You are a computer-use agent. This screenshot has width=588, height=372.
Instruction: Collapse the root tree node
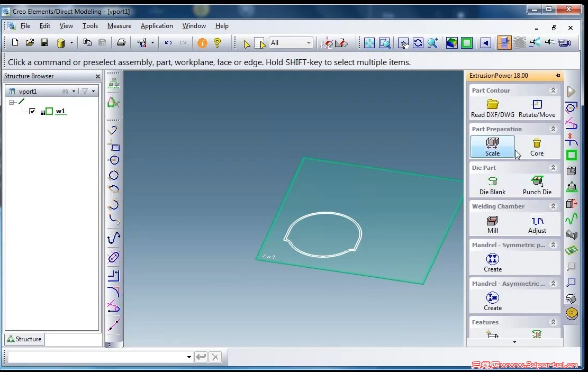pos(11,102)
